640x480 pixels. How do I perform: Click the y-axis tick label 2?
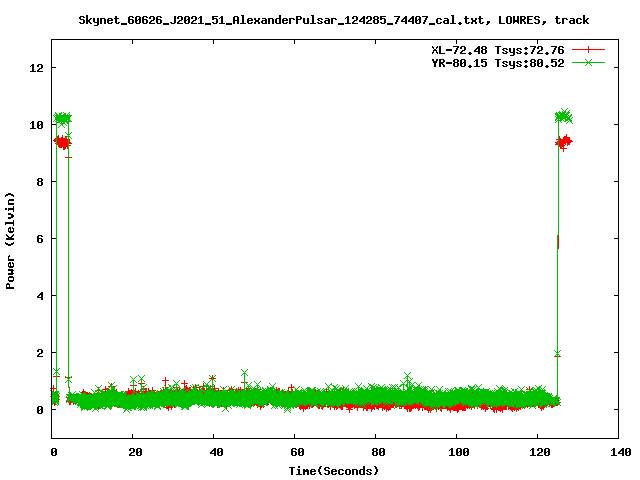point(40,352)
